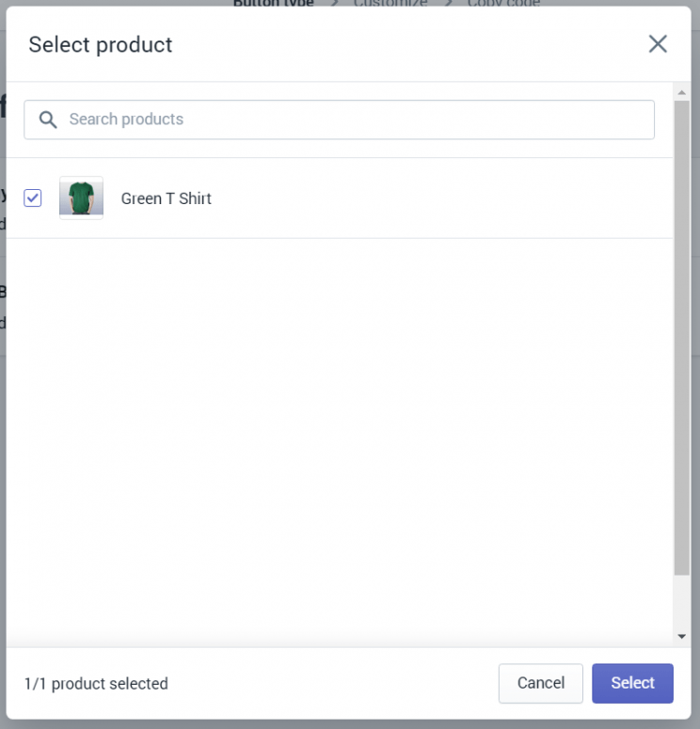Close the Select product dialog
Screen dimensions: 700x729
(658, 44)
